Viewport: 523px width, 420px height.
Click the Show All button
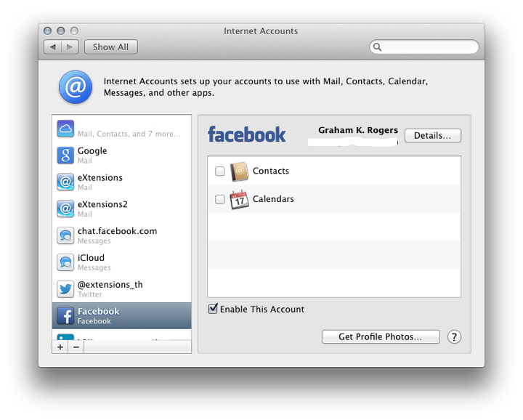pyautogui.click(x=110, y=47)
